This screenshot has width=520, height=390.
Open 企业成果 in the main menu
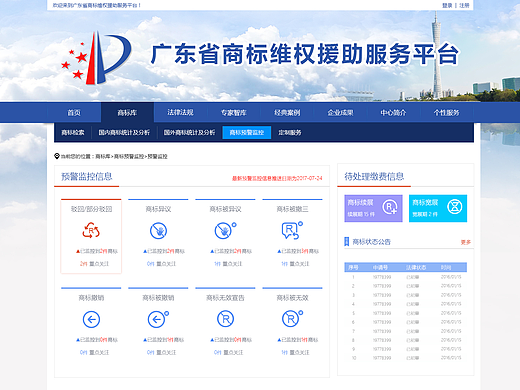point(340,113)
